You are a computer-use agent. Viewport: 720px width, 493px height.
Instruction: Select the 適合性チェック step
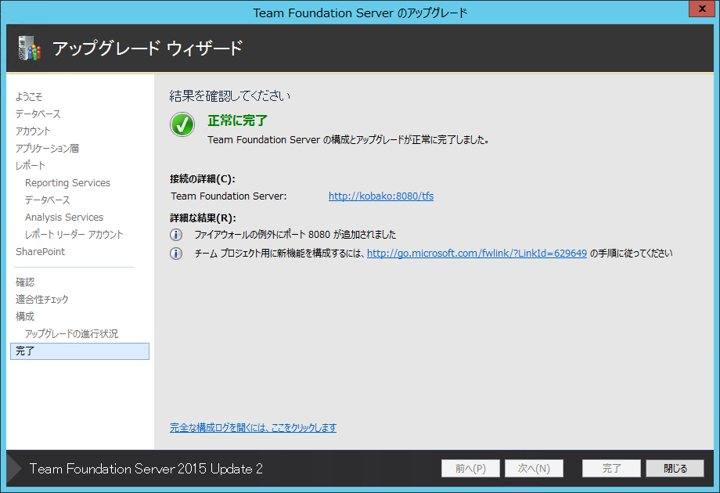(42, 300)
